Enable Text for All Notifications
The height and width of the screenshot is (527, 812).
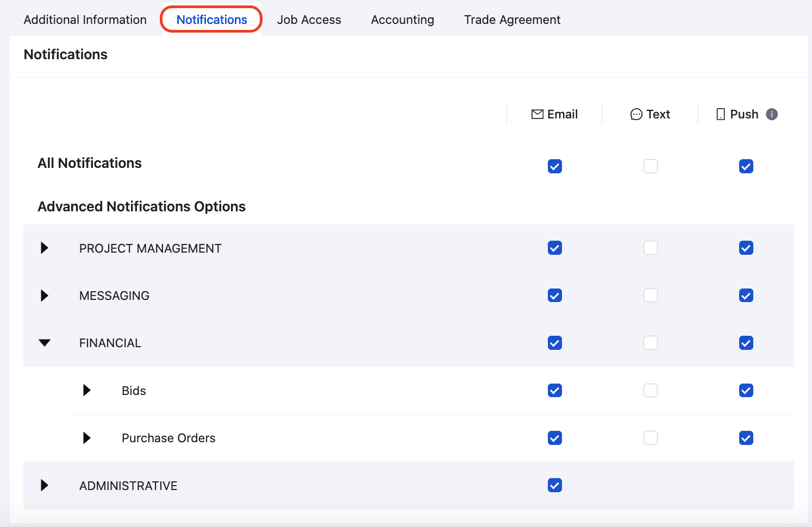651,166
